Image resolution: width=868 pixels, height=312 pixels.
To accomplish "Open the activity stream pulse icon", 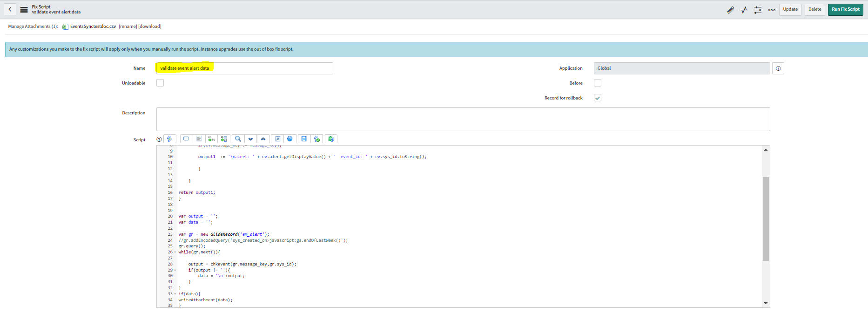I will pos(744,10).
